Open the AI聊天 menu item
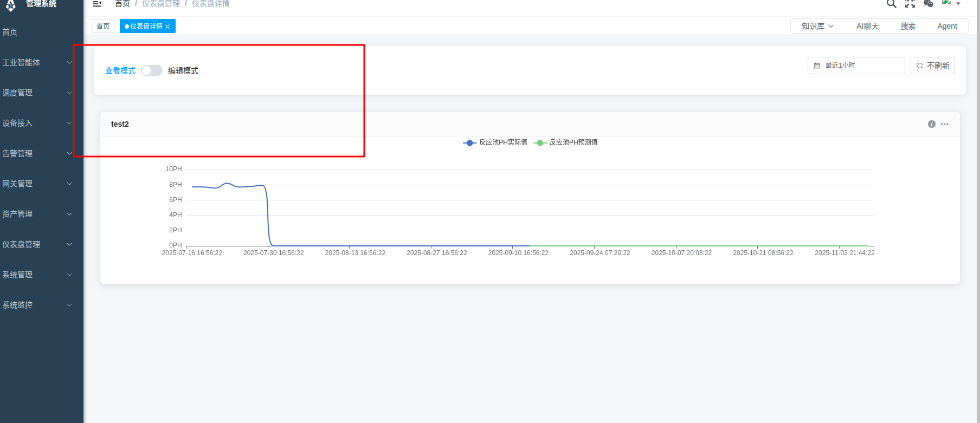The width and height of the screenshot is (980, 423). click(867, 26)
